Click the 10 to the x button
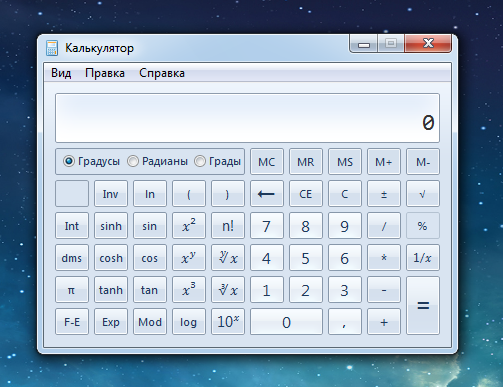This screenshot has height=387, width=503. click(228, 322)
